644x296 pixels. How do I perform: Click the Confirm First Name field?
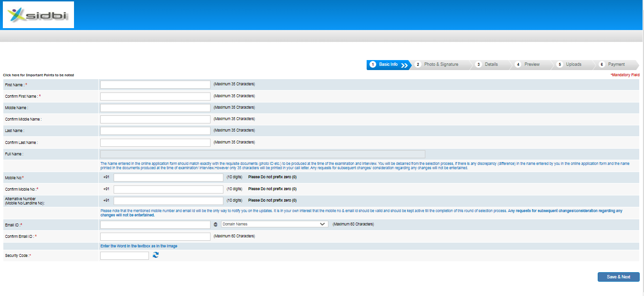point(155,96)
